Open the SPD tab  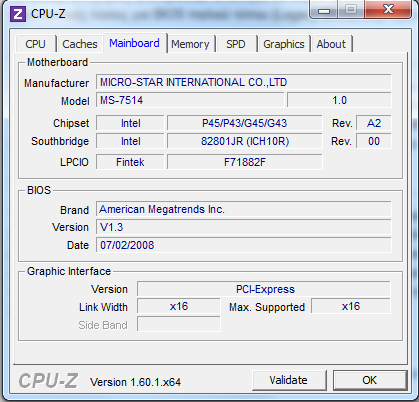[236, 44]
